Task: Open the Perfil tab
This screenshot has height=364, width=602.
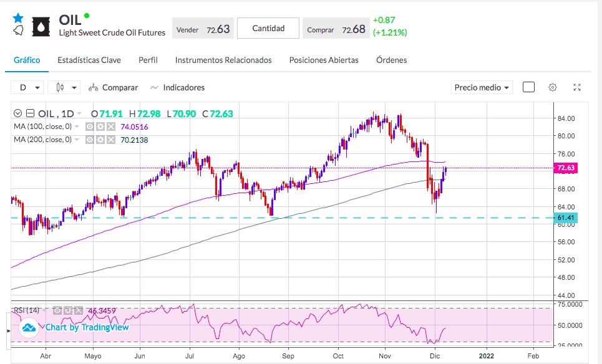Action: [148, 60]
